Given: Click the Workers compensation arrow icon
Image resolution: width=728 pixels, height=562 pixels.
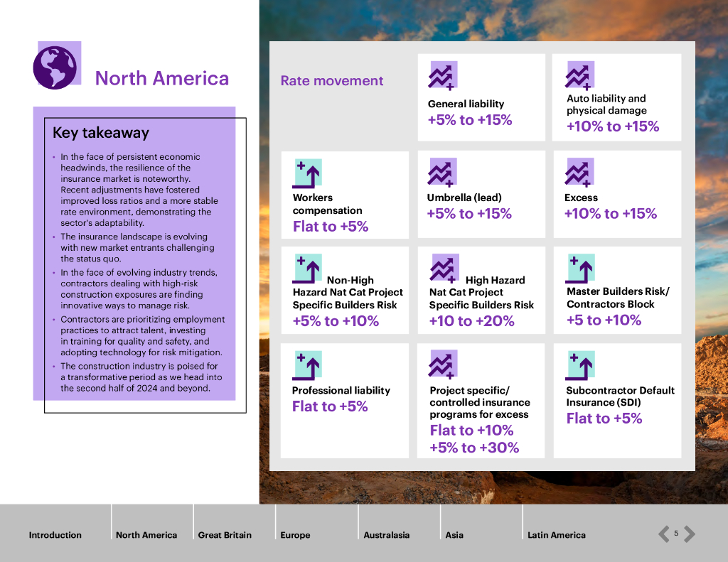Looking at the screenshot, I should click(x=307, y=173).
